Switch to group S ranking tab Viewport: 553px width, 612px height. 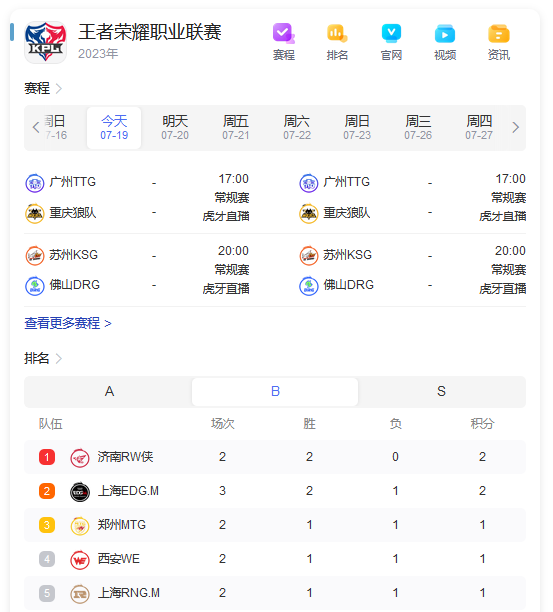click(441, 391)
